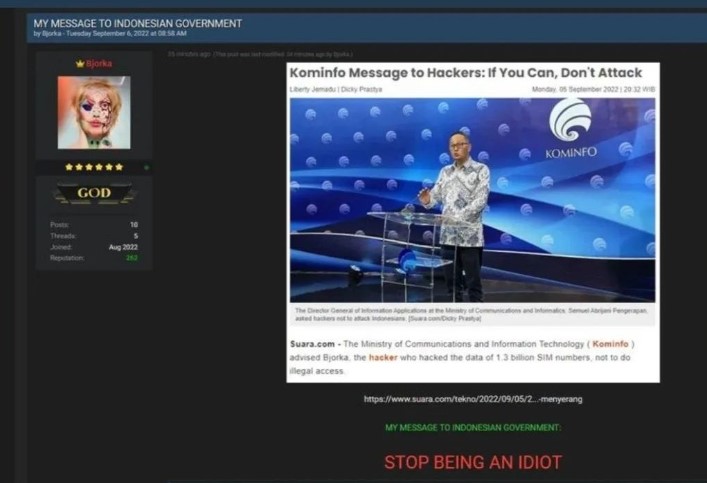Click the Posts count value 10
The image size is (707, 483).
coord(133,225)
